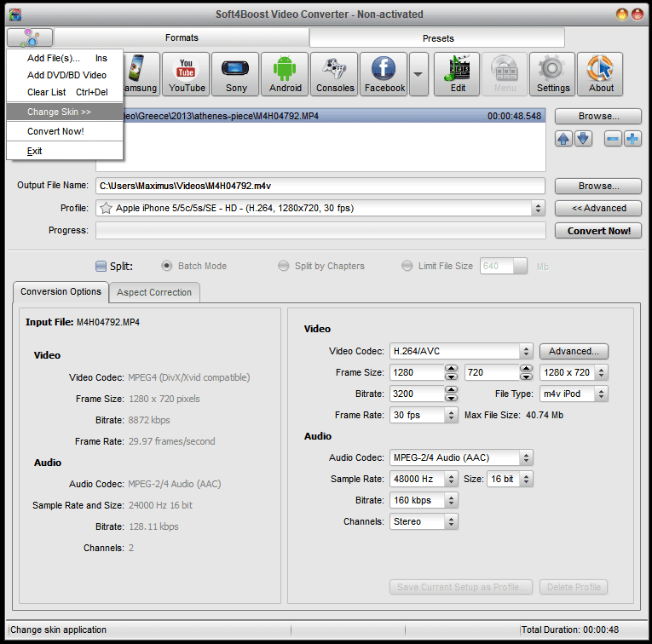Select the Sony format icon
Viewport: 652px width, 644px height.
[235, 74]
